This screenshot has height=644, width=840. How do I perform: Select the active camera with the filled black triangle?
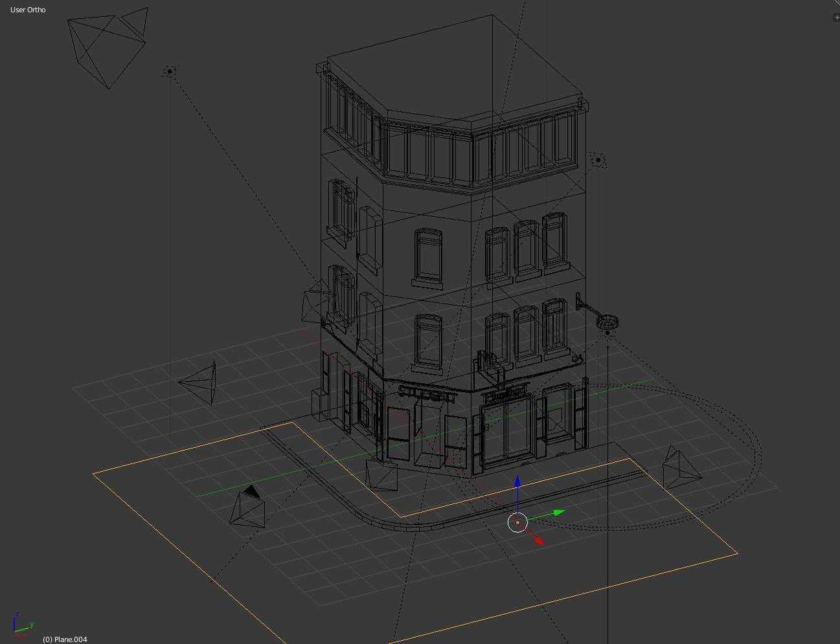pos(247,507)
